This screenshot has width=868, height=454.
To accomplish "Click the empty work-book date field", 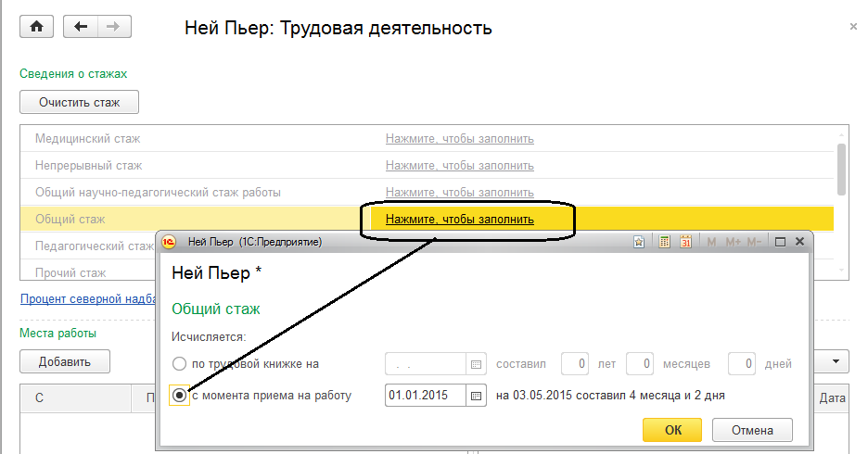I will pyautogui.click(x=425, y=364).
